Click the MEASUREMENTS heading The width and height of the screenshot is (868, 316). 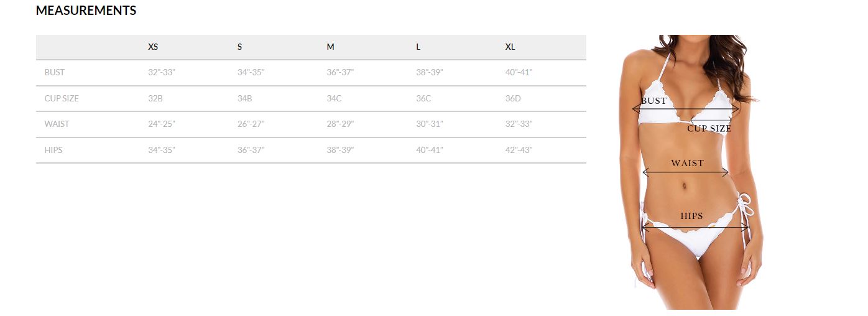(86, 11)
